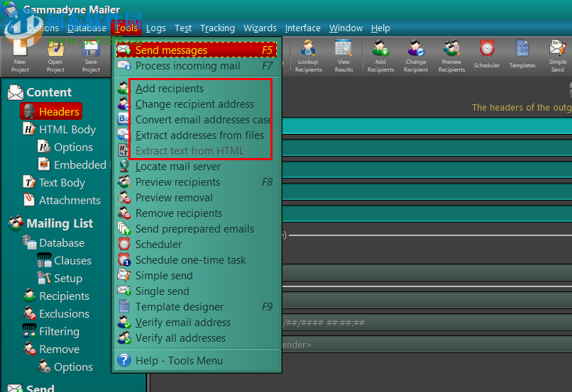Click the Single send envelope icon
Screen dimensions: 572x392
(x=124, y=291)
